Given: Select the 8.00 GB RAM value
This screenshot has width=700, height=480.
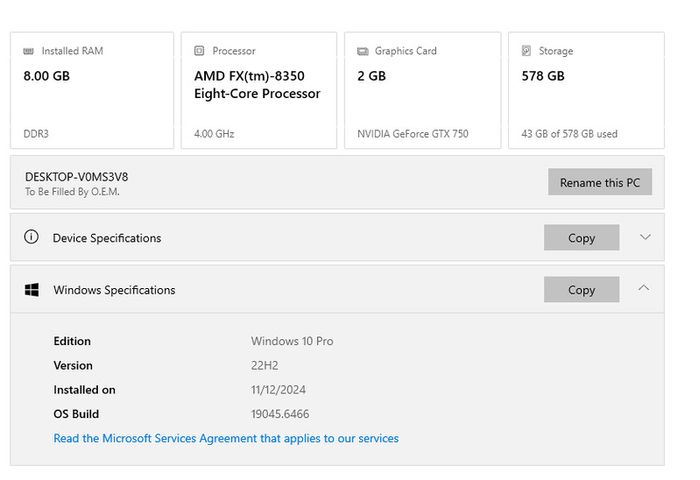Looking at the screenshot, I should [46, 76].
